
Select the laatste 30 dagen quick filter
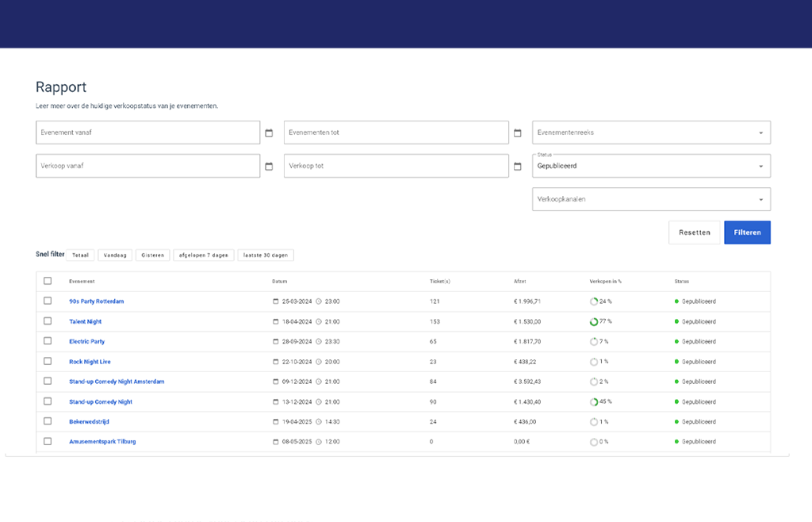click(266, 255)
